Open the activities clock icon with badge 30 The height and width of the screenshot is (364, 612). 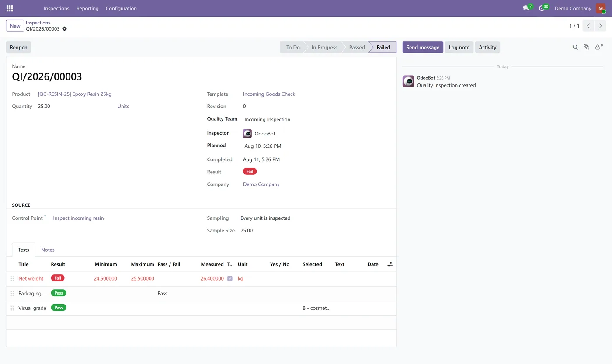click(542, 8)
